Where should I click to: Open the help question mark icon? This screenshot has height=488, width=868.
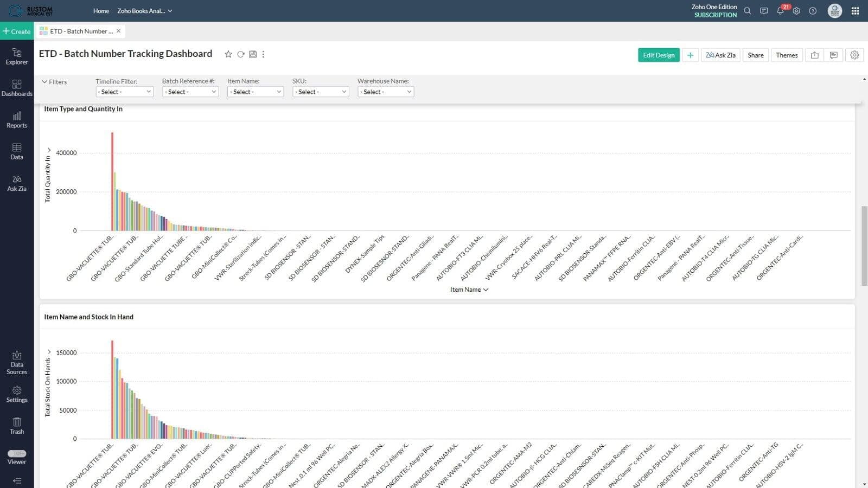tap(813, 11)
